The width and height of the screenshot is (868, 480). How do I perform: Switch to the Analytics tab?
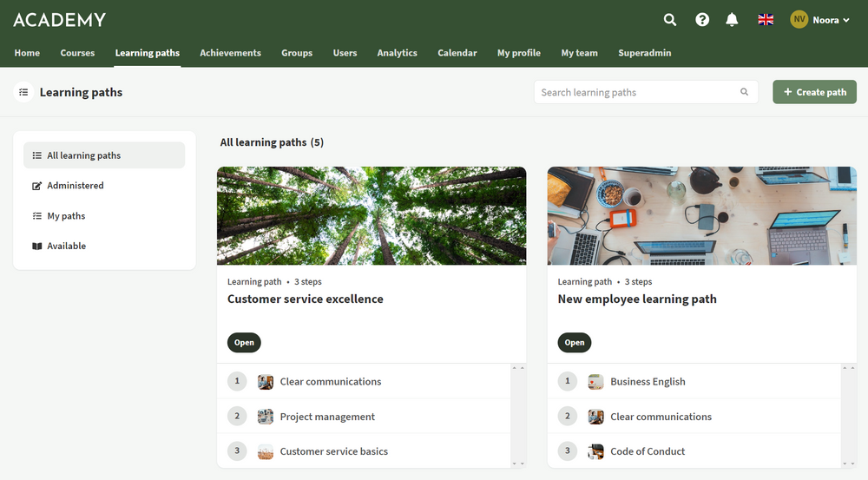pos(397,53)
